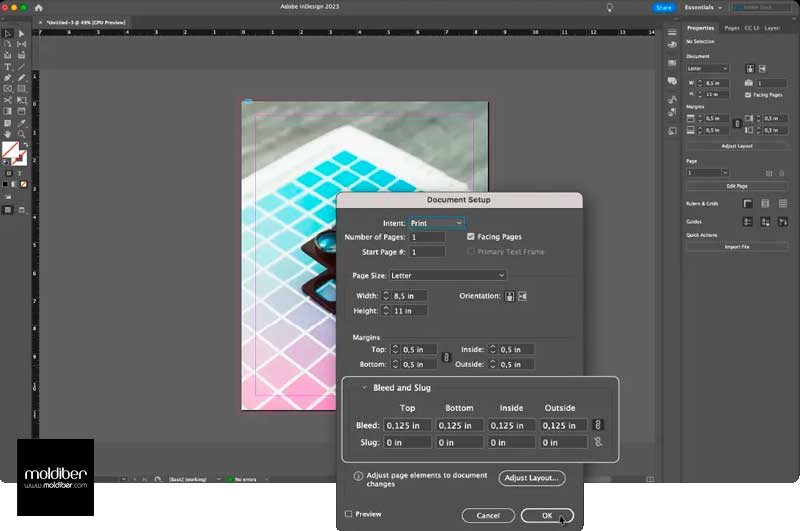This screenshot has width=800, height=531.
Task: Click the Adjust Layout... button
Action: [x=531, y=479]
